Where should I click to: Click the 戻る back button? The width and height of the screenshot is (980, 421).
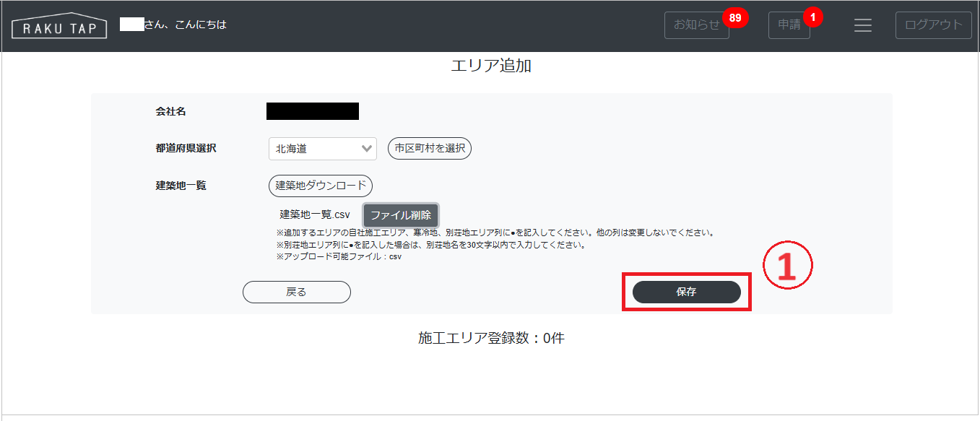297,292
